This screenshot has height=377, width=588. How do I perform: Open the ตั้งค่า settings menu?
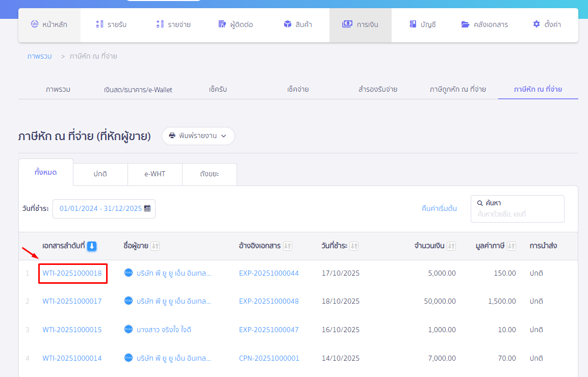[x=546, y=24]
